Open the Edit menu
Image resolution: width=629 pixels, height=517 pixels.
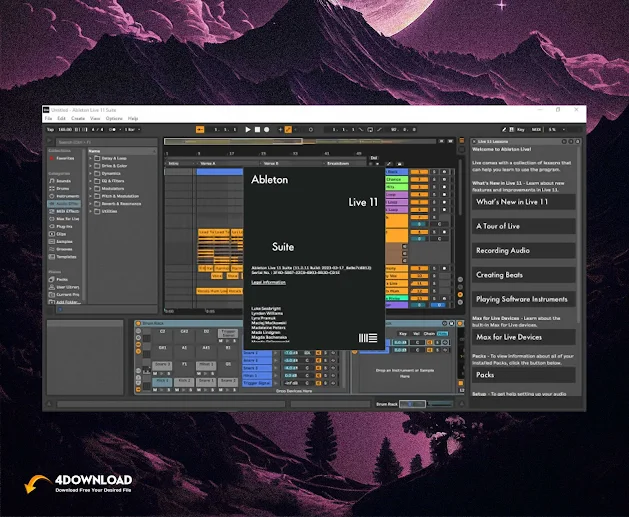coord(61,118)
